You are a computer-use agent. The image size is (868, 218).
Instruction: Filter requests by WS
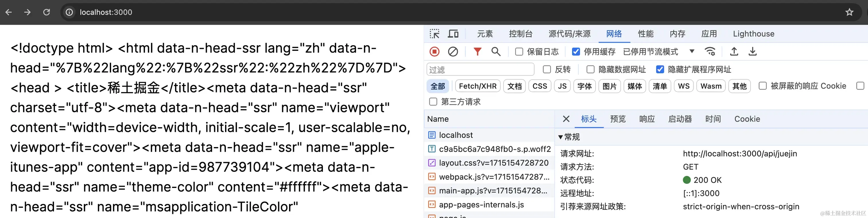coord(684,86)
